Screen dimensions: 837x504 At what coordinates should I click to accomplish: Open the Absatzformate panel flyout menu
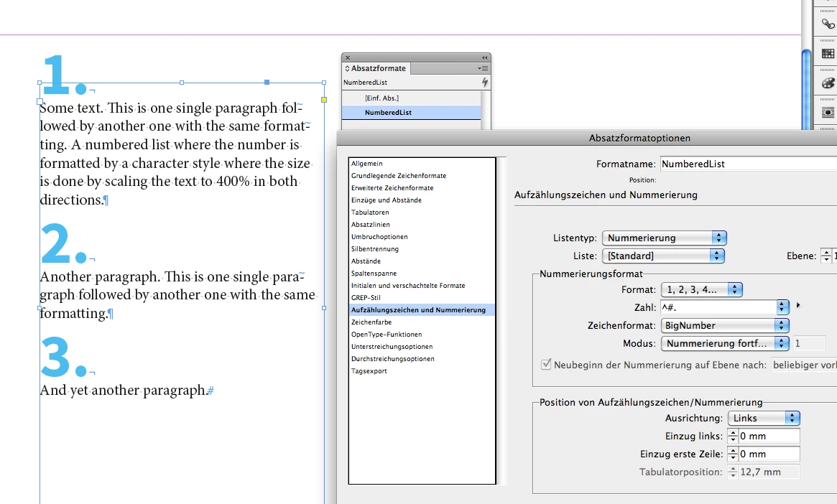[x=483, y=68]
